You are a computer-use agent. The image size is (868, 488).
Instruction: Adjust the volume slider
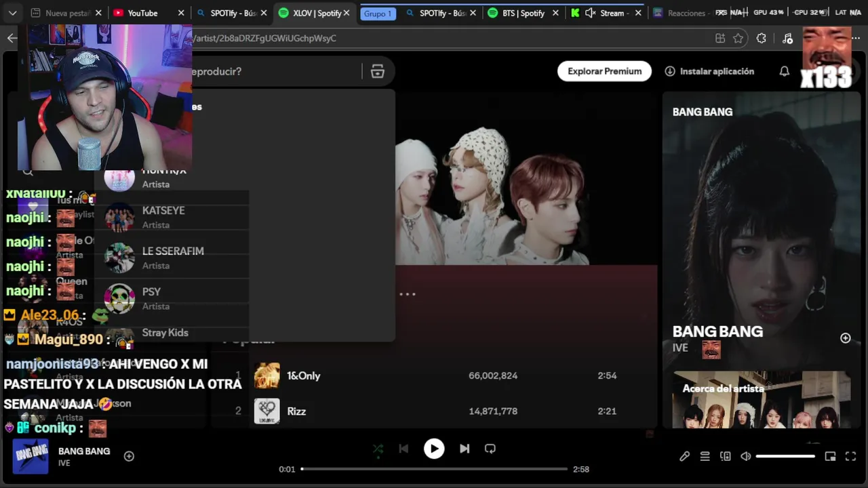[785, 456]
